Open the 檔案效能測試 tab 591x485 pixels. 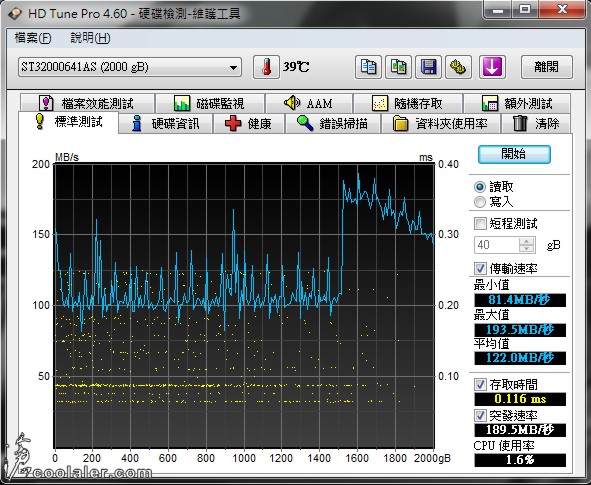[87, 103]
